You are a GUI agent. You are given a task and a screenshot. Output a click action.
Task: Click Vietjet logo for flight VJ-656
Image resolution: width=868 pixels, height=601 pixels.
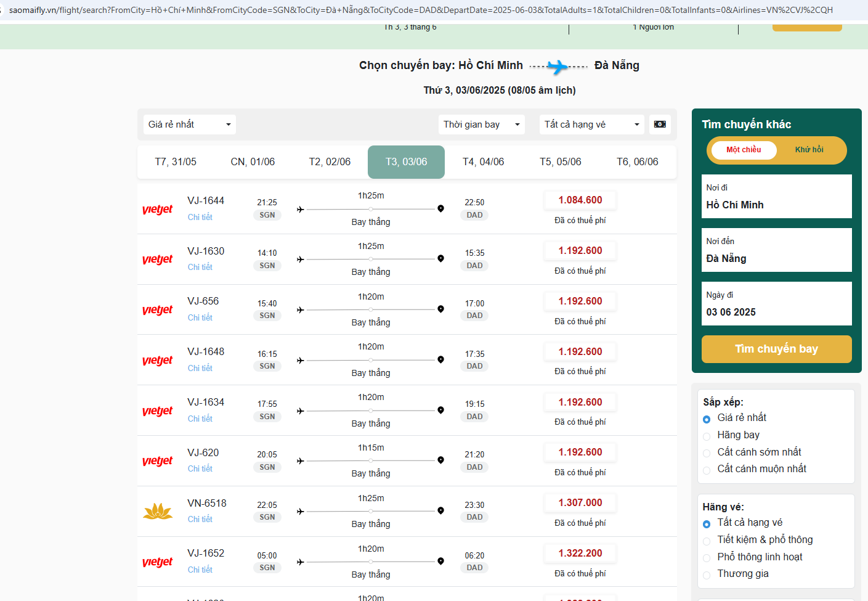(x=158, y=310)
